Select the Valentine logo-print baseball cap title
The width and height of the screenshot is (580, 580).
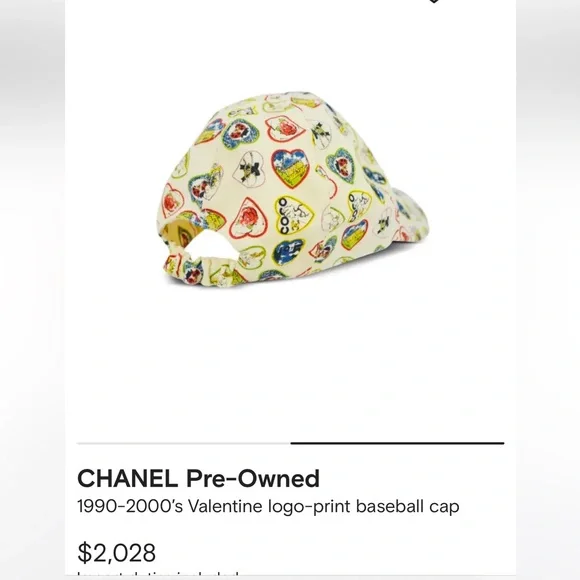[x=268, y=506]
